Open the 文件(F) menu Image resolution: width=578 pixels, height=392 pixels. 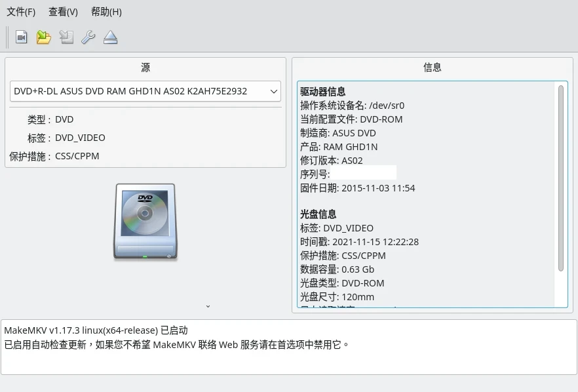(21, 12)
